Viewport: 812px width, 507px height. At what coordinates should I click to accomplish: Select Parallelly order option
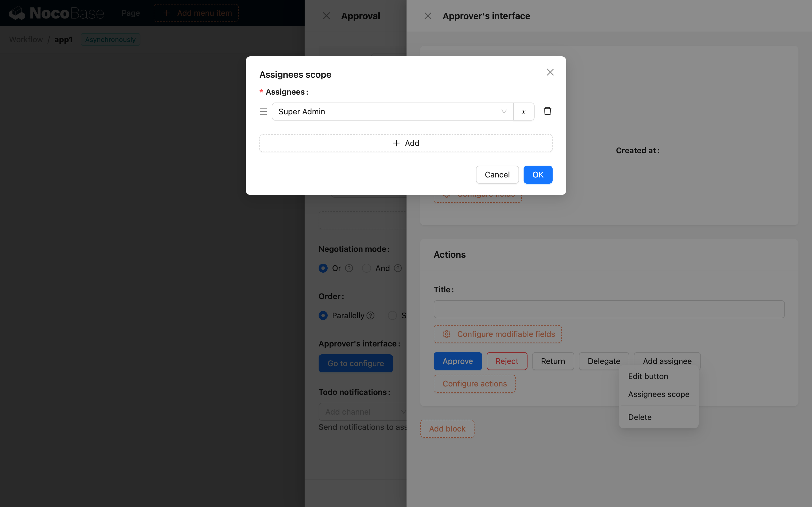point(323,315)
